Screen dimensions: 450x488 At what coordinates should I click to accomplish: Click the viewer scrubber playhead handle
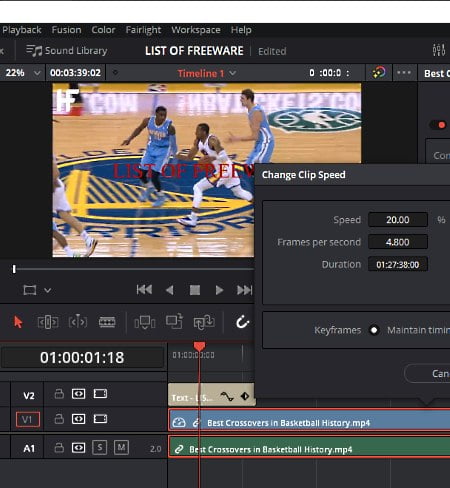click(x=14, y=269)
